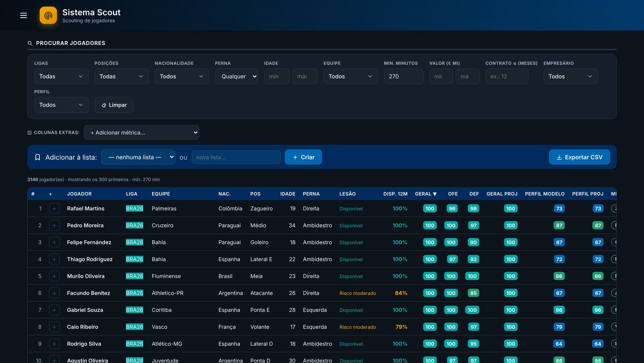
Task: Add Pedro Moreira with plus icon
Action: click(x=54, y=225)
